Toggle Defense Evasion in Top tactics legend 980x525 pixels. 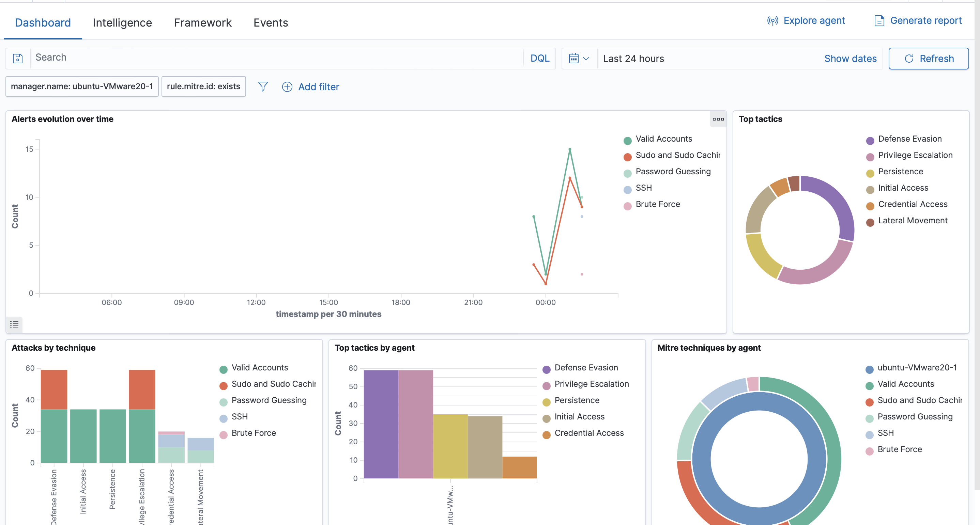[909, 139]
